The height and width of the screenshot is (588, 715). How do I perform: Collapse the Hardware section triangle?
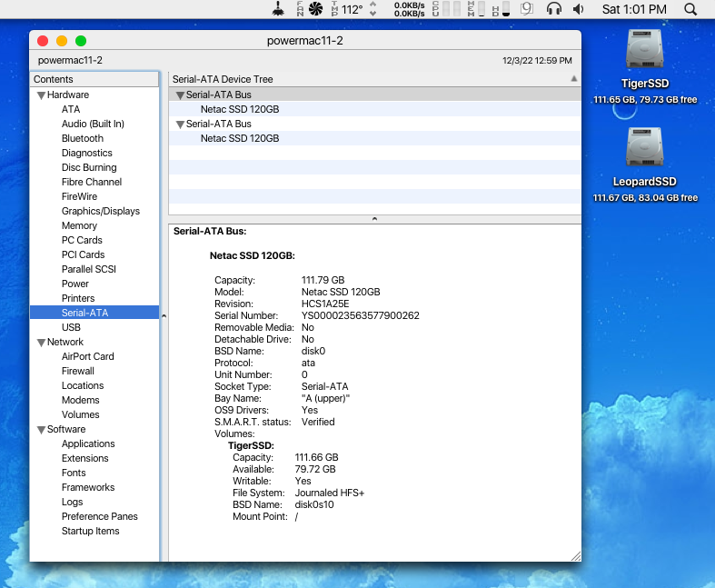tap(41, 95)
